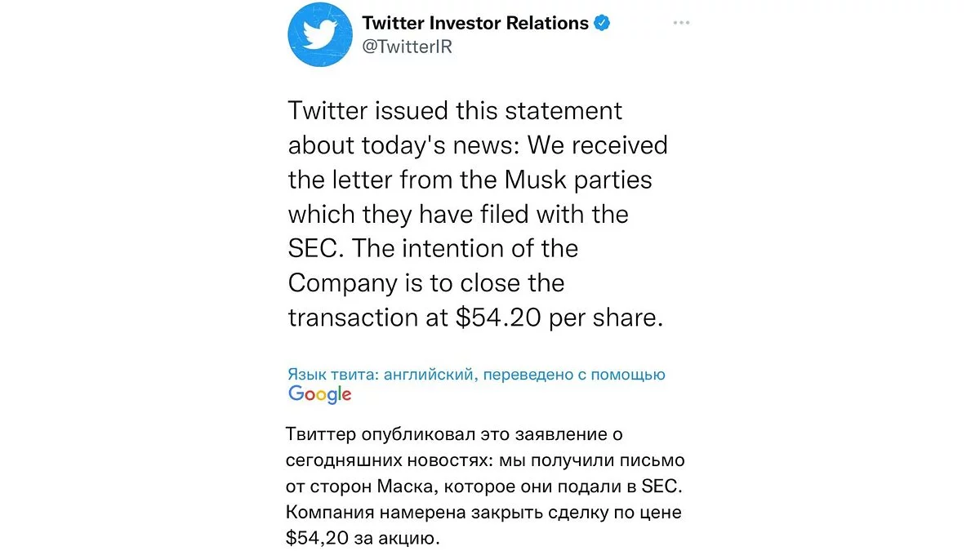
Task: Open the Twitter Investor Relations profile name
Action: [x=474, y=23]
